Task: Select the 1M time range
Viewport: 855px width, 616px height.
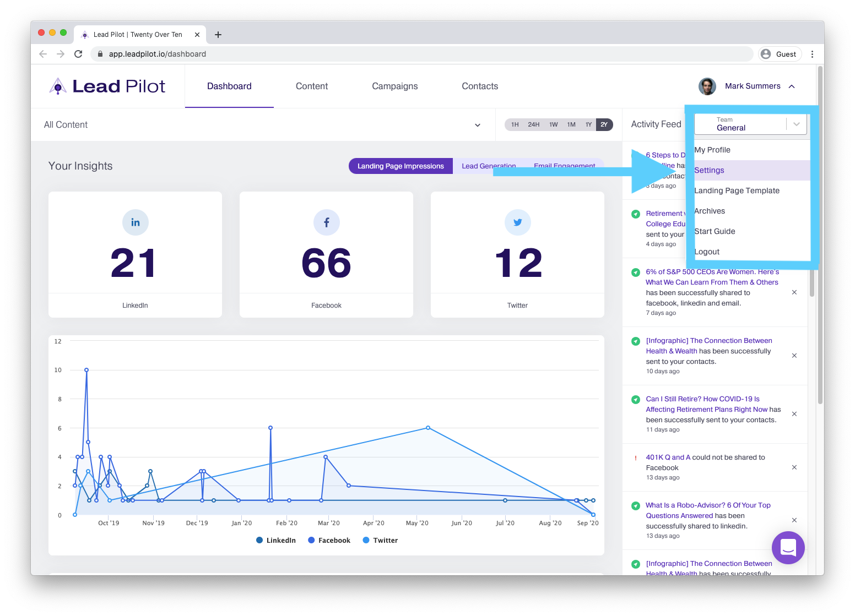Action: pyautogui.click(x=571, y=124)
